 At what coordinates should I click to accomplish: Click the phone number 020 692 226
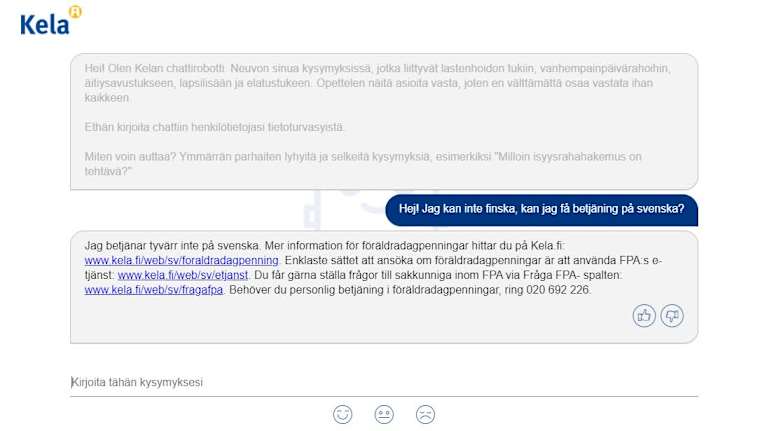tap(558, 290)
